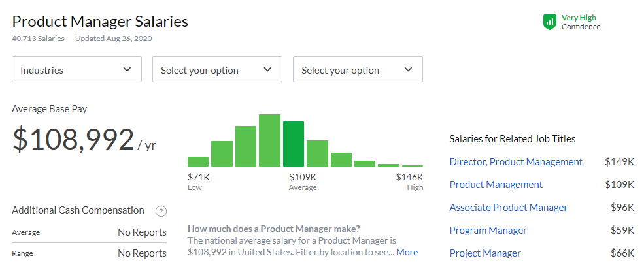Open the Product Management related salary link

click(496, 185)
